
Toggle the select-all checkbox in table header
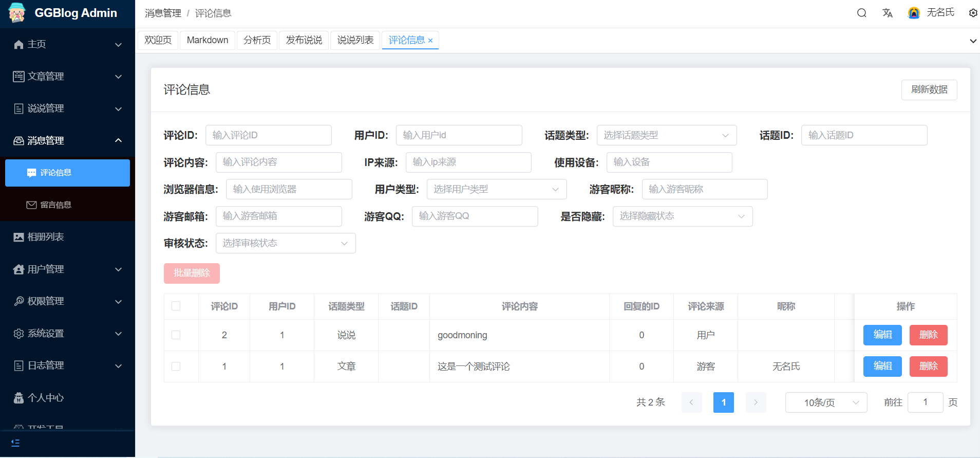[176, 306]
